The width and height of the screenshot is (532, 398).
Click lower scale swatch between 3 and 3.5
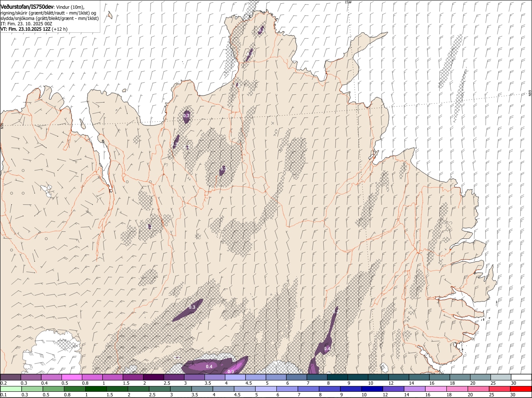[181, 389]
